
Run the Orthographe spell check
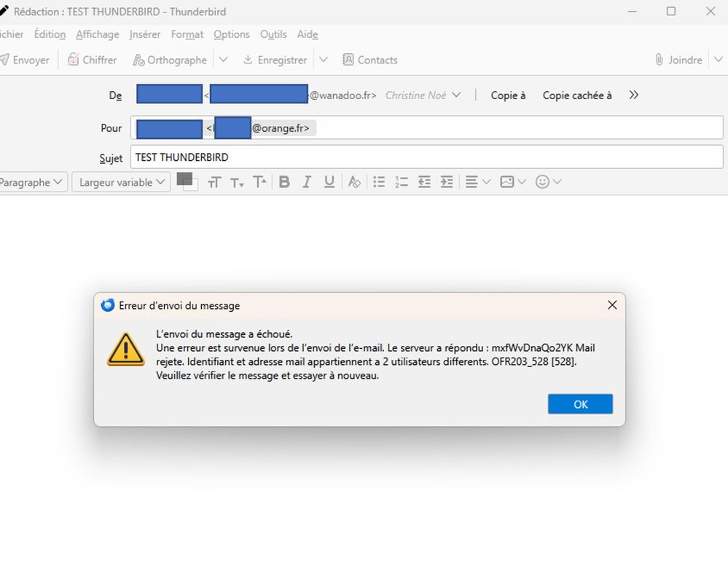click(170, 60)
